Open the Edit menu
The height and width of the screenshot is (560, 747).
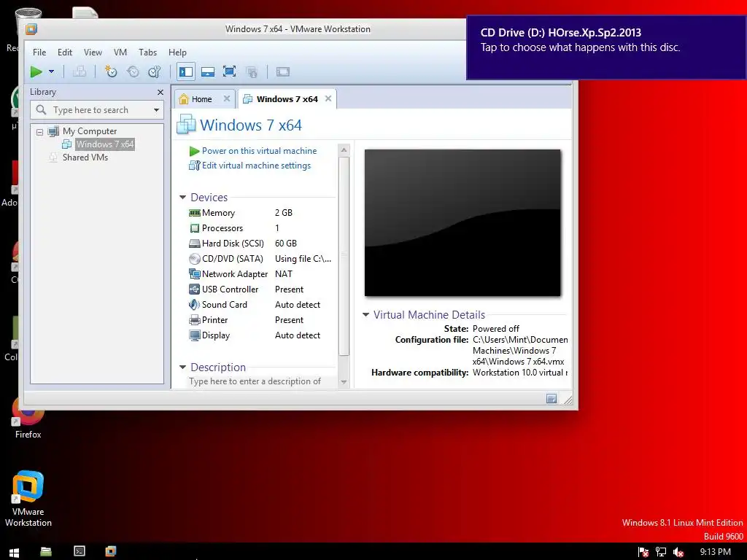[x=65, y=52]
